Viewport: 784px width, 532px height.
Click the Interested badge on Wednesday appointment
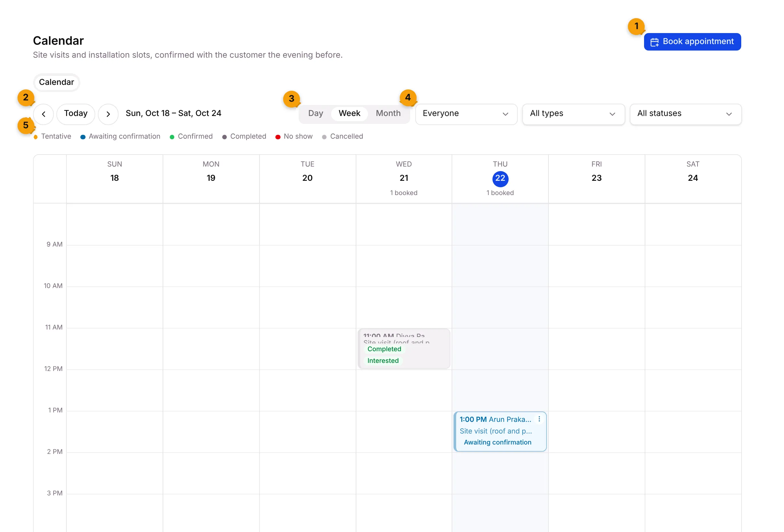[x=383, y=361]
